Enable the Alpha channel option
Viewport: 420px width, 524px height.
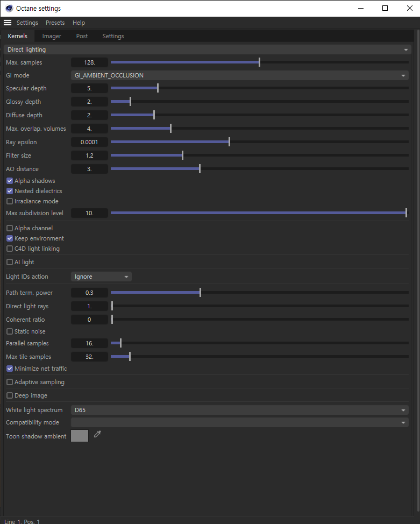10,228
